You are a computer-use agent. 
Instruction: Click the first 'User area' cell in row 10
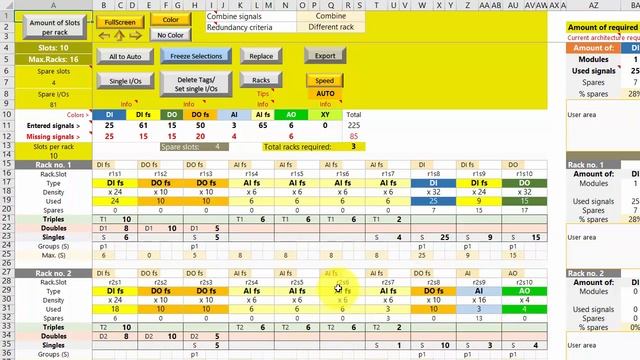pos(582,115)
